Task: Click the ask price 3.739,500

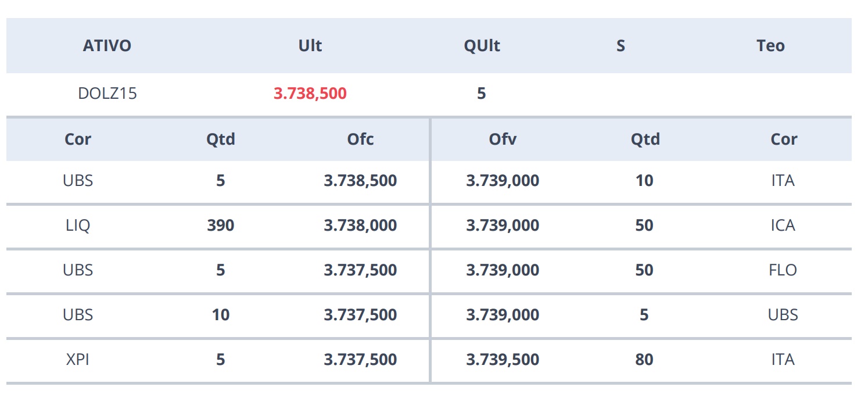Action: click(x=503, y=360)
